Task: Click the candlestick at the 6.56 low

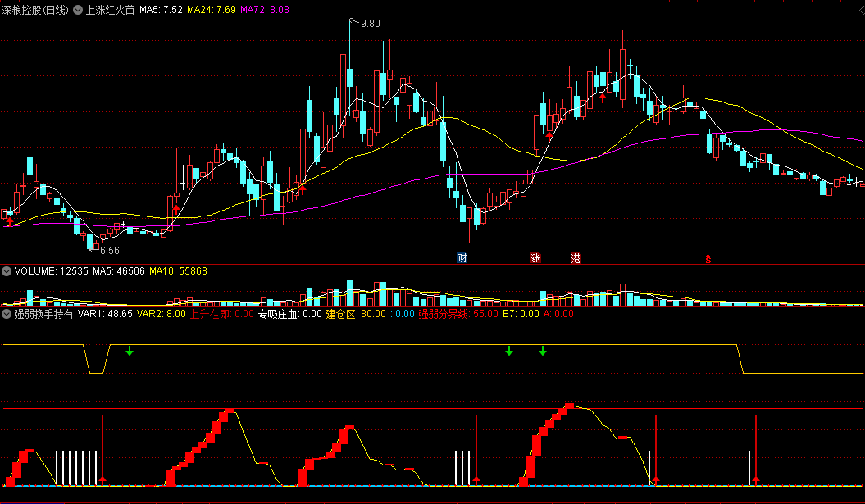Action: [x=90, y=242]
